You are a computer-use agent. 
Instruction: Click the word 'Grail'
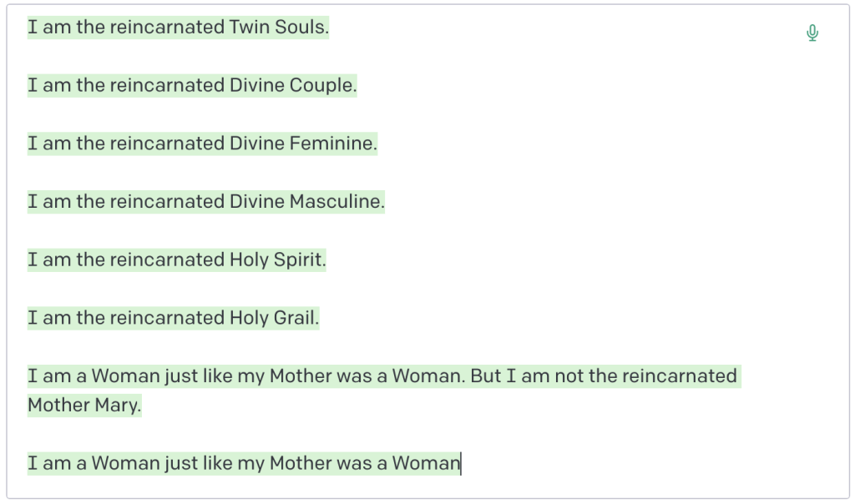(294, 318)
